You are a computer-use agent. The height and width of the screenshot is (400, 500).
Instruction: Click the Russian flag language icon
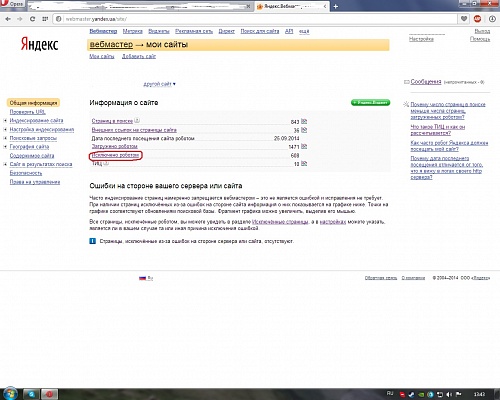click(142, 278)
